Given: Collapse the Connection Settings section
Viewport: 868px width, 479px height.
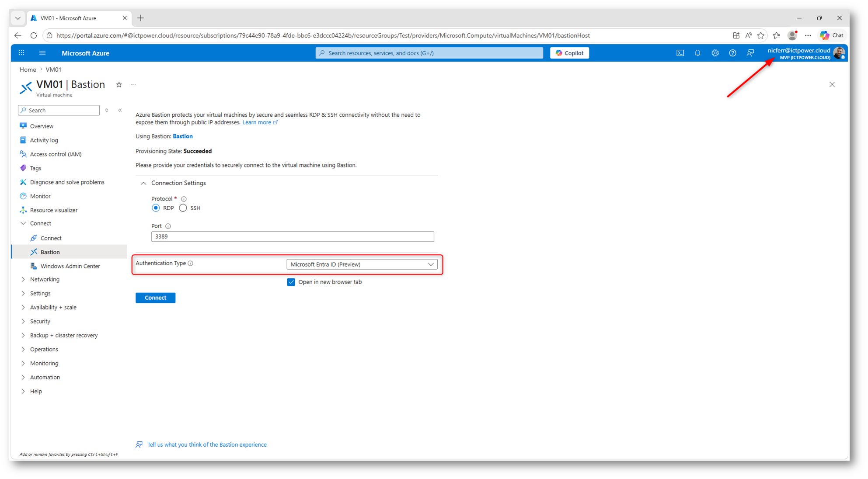Looking at the screenshot, I should 143,183.
